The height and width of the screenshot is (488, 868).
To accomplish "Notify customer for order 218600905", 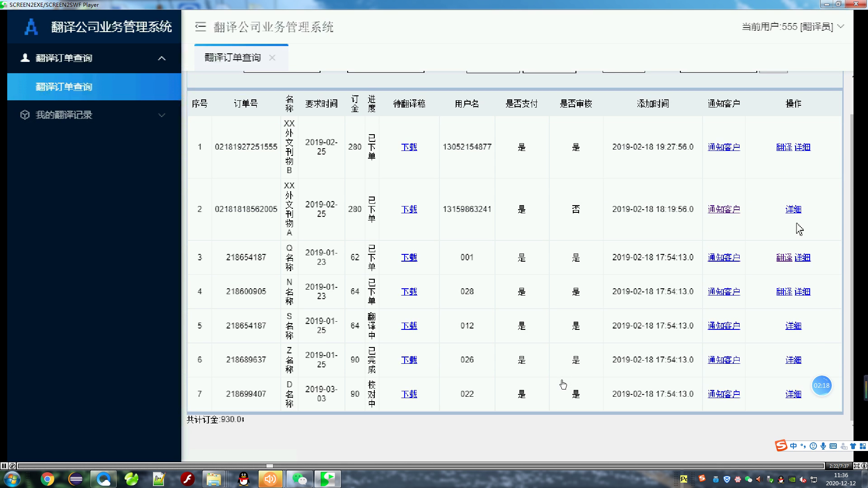I will tap(724, 291).
